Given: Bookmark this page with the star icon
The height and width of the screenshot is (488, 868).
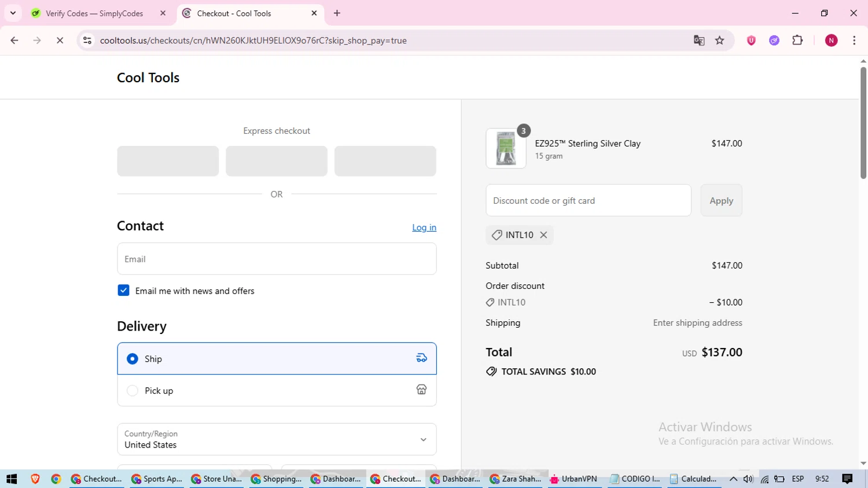Looking at the screenshot, I should (720, 41).
